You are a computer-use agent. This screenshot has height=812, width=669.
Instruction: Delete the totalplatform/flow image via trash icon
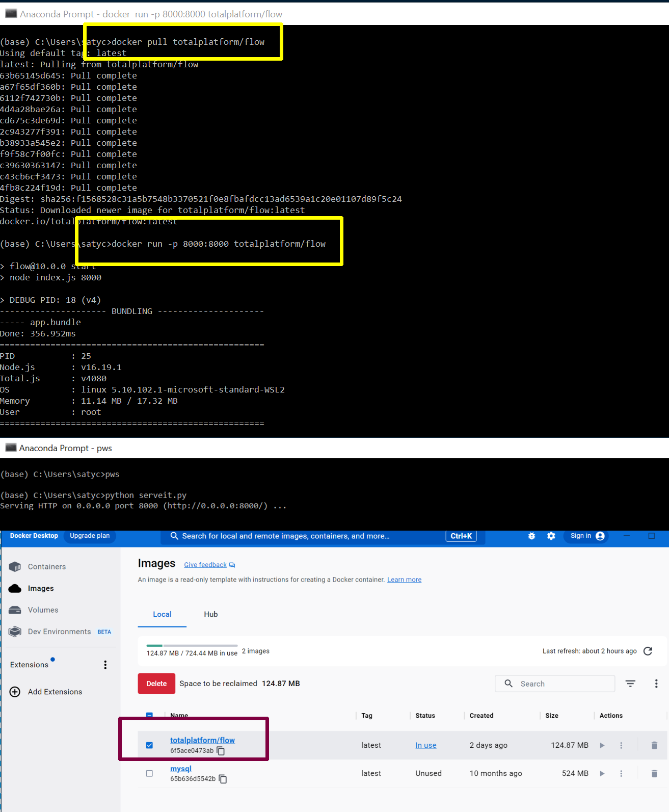click(x=654, y=745)
